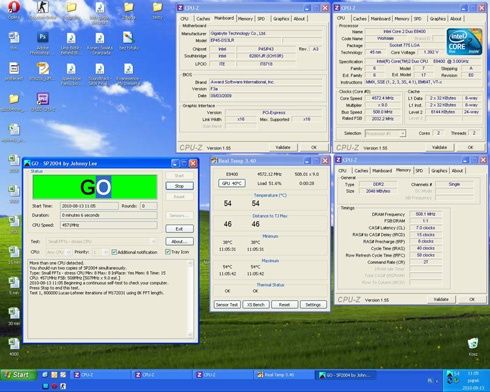Click the Exit button in SP2004
The width and height of the screenshot is (490, 392).
(179, 229)
